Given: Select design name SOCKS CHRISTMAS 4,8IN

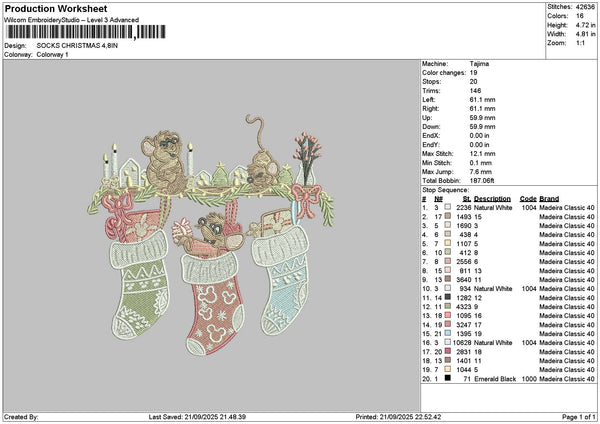Looking at the screenshot, I should 77,46.
